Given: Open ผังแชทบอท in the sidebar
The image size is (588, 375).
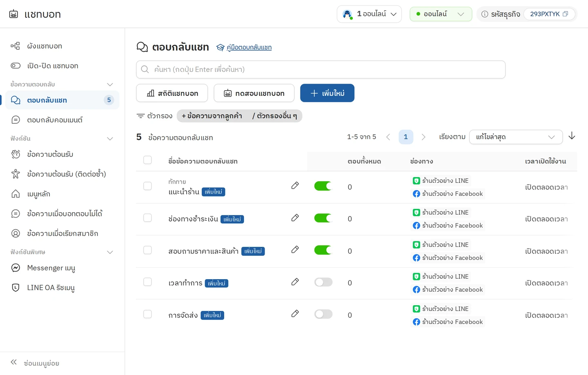Looking at the screenshot, I should pos(62,46).
